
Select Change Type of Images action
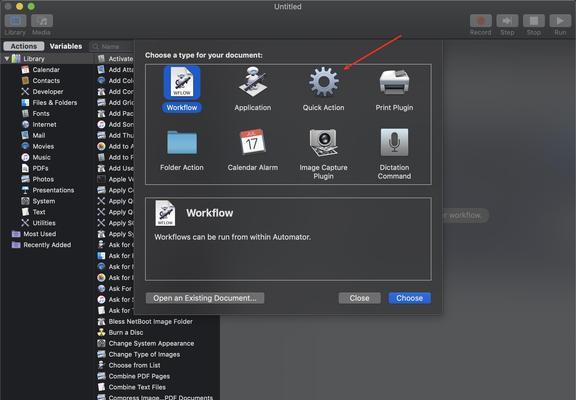(144, 354)
